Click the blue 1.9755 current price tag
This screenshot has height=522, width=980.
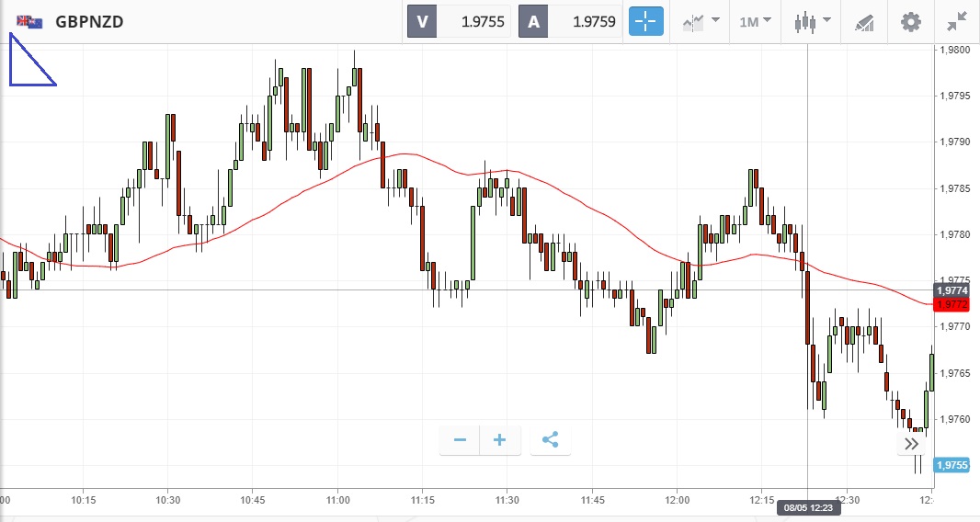click(x=952, y=465)
